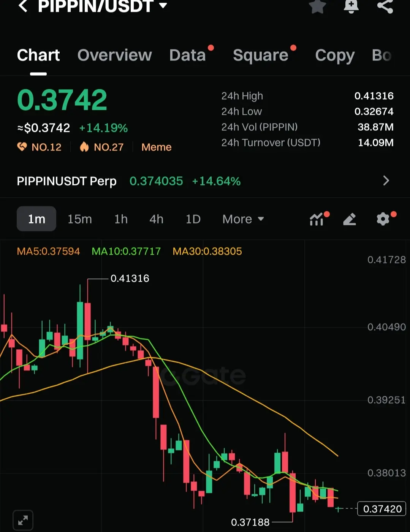Add pair to favorites with star icon
Viewport: 410px width, 532px height.
tap(317, 6)
